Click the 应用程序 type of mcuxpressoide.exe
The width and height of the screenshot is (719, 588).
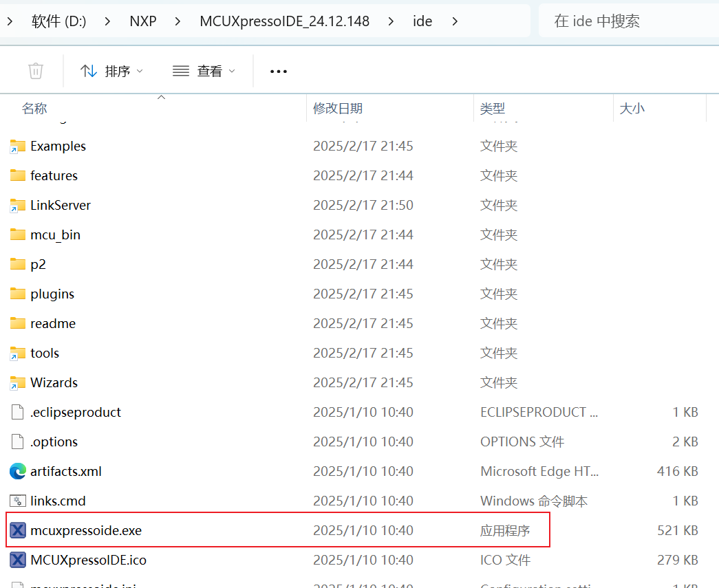coord(505,531)
